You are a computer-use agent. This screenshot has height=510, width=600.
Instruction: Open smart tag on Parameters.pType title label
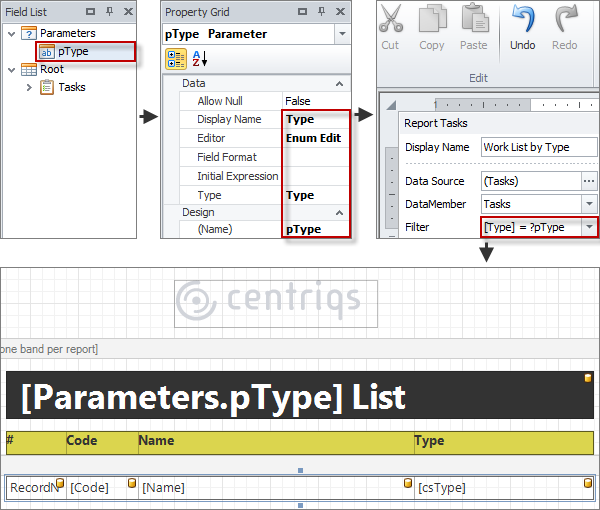588,378
